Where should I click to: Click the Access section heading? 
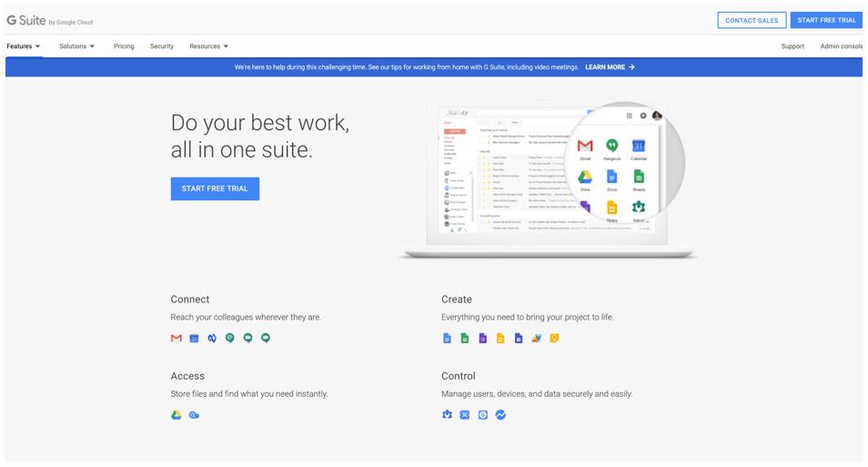click(187, 376)
